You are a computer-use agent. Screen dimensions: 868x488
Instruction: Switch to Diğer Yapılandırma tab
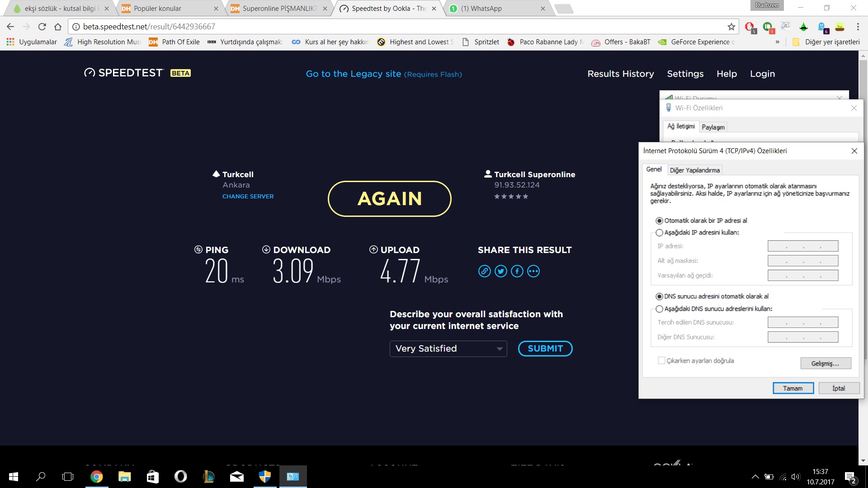pos(694,170)
